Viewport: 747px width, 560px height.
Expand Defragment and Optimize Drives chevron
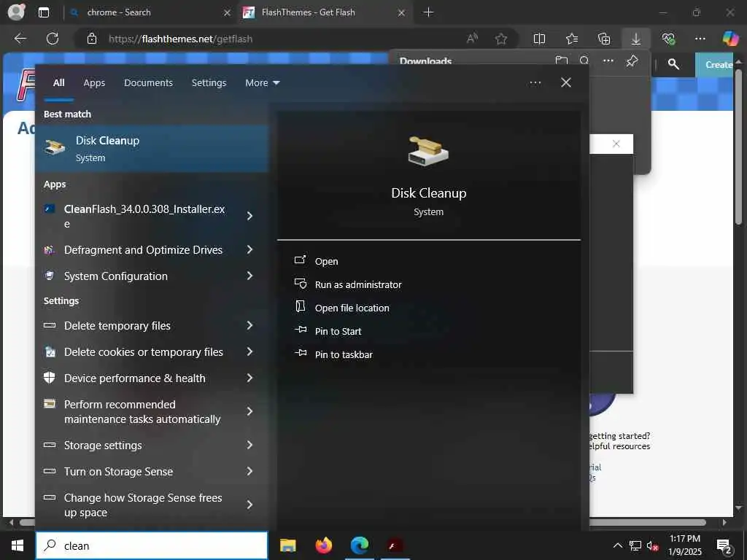pyautogui.click(x=249, y=249)
